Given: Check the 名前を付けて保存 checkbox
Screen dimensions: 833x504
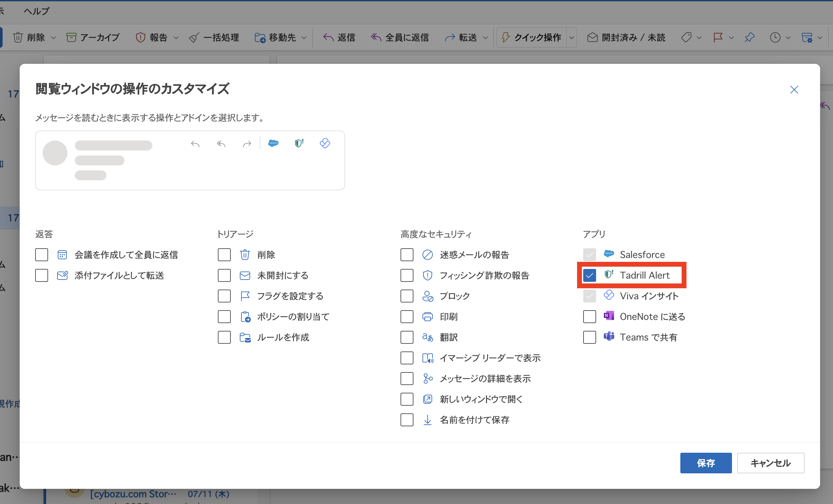Looking at the screenshot, I should click(407, 420).
